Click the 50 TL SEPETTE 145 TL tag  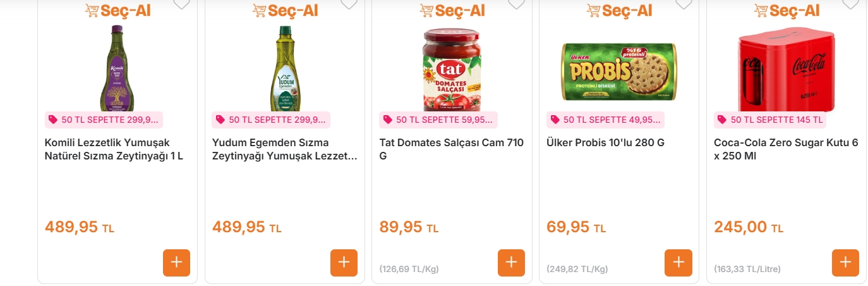(x=770, y=120)
